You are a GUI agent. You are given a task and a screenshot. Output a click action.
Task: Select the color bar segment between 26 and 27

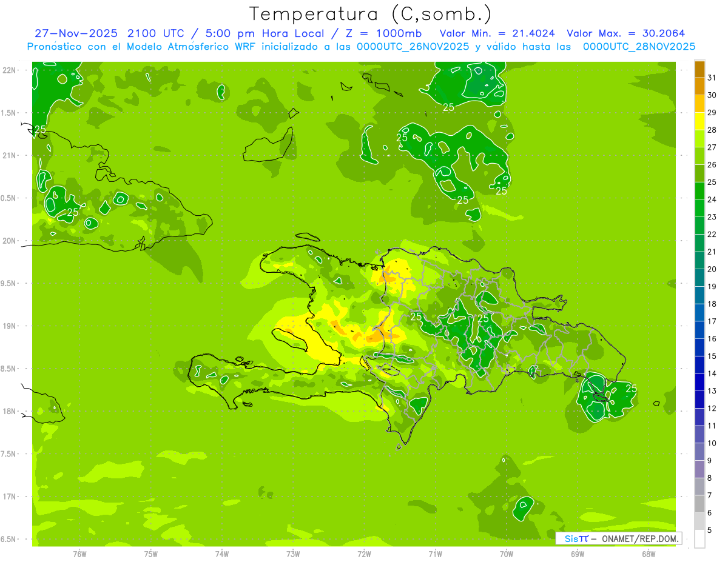pyautogui.click(x=699, y=156)
